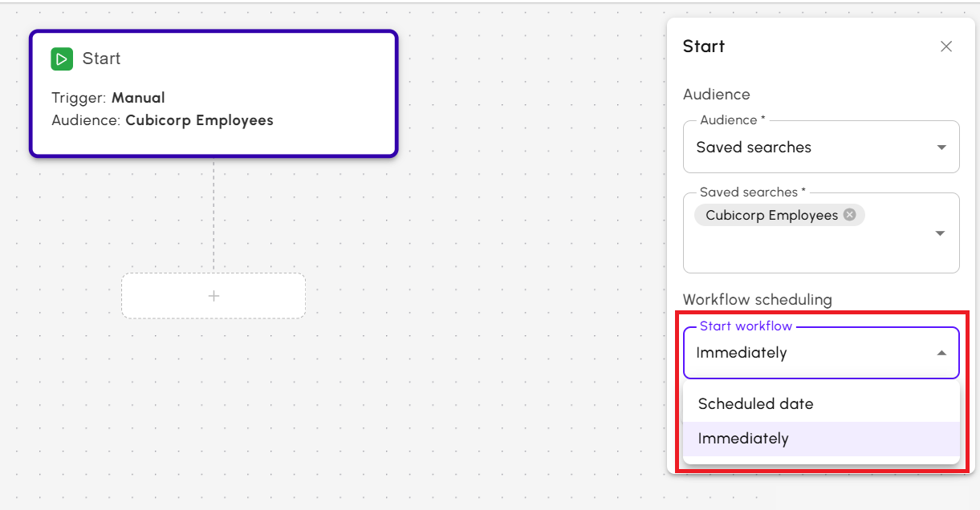Screen dimensions: 980x510
Task: Click the Trigger: Manual line in node
Action: point(108,98)
